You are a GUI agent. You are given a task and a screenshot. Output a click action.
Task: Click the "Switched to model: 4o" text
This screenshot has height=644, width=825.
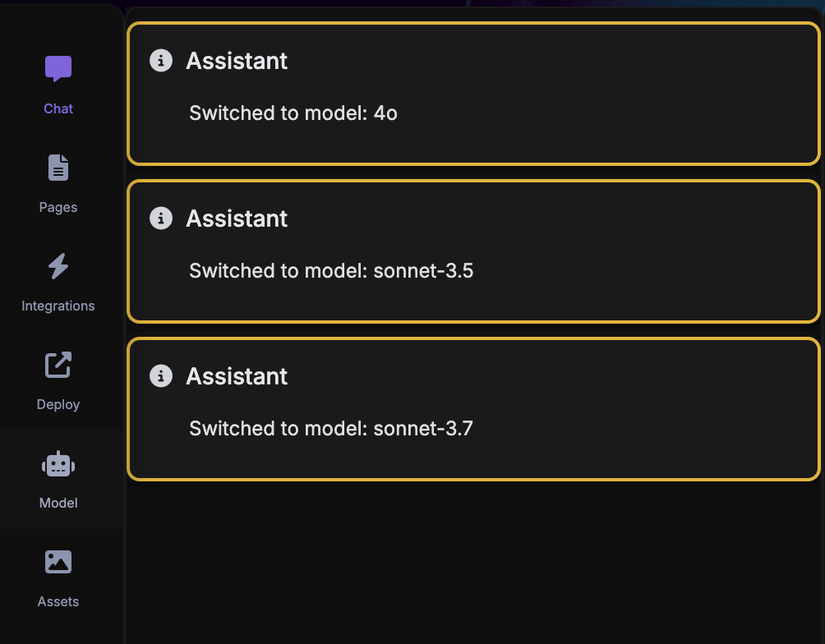coord(293,113)
